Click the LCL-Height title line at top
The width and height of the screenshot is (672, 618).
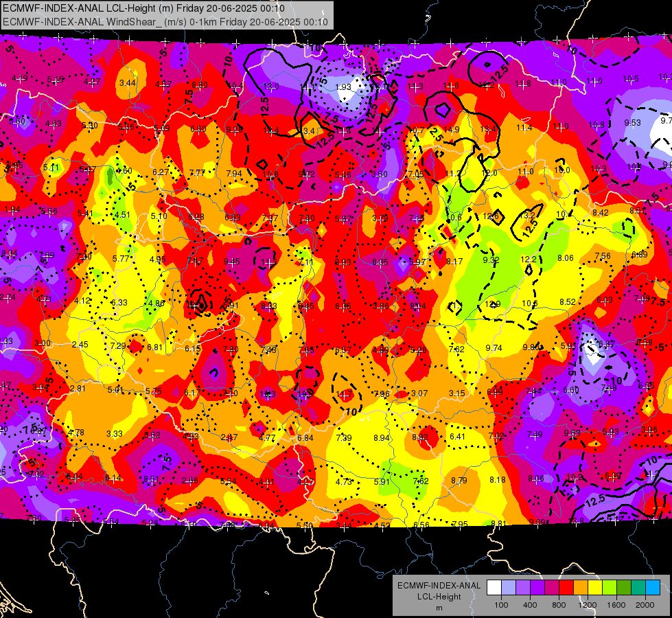pyautogui.click(x=143, y=8)
